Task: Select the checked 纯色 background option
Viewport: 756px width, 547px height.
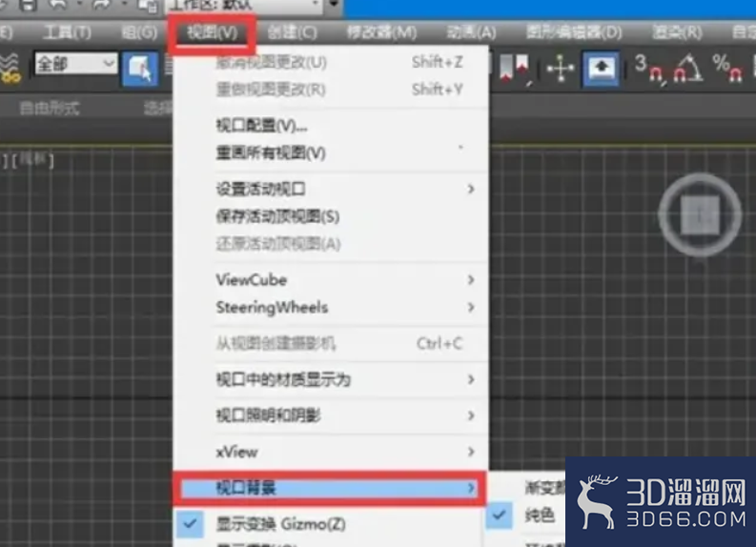Action: [527, 516]
